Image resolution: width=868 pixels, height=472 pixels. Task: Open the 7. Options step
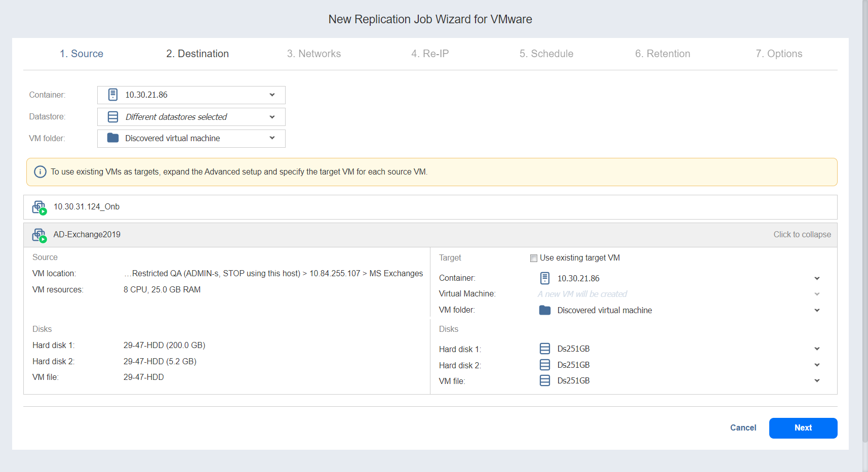click(779, 54)
